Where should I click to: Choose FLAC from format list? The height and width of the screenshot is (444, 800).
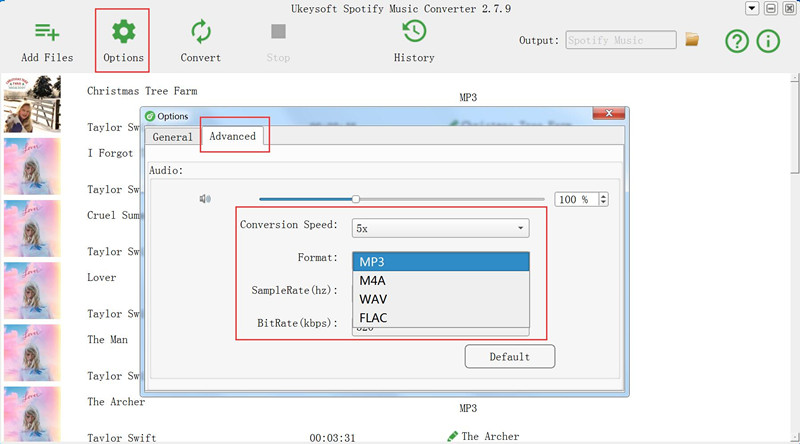click(x=441, y=317)
